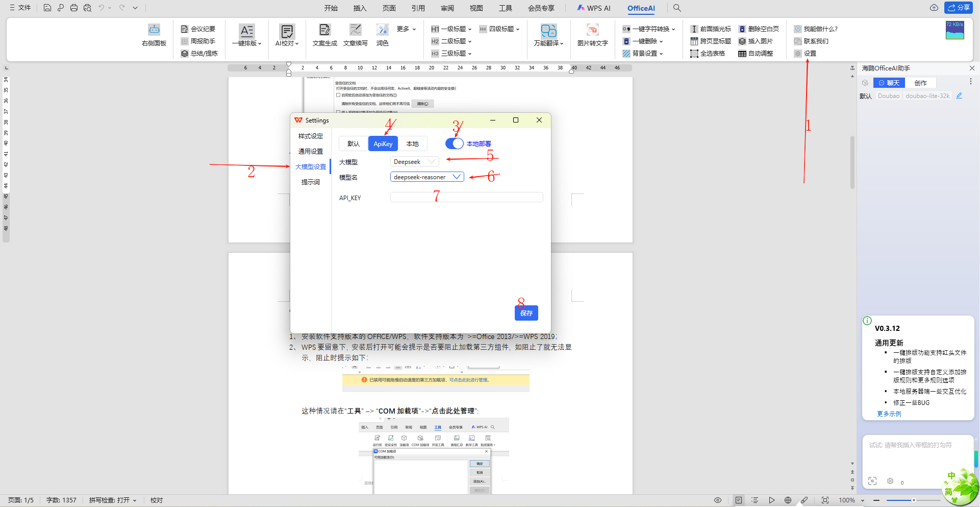Open the 开始 ribbon tab

point(331,8)
